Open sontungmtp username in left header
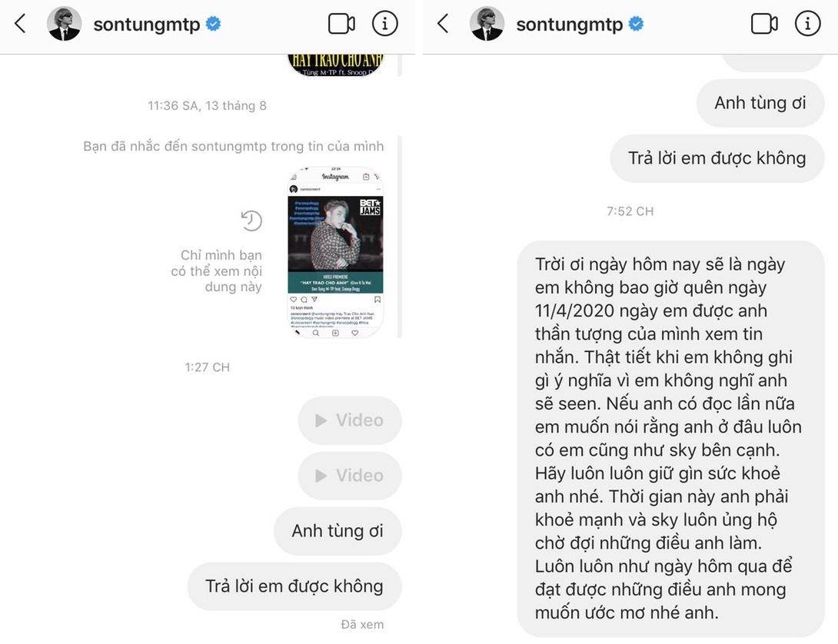 click(146, 24)
